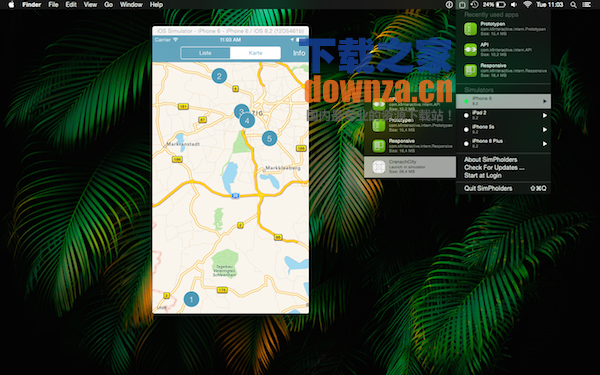The width and height of the screenshot is (600, 375).
Task: Click the white status dot beside iPhone 6 Plus
Action: (x=466, y=143)
